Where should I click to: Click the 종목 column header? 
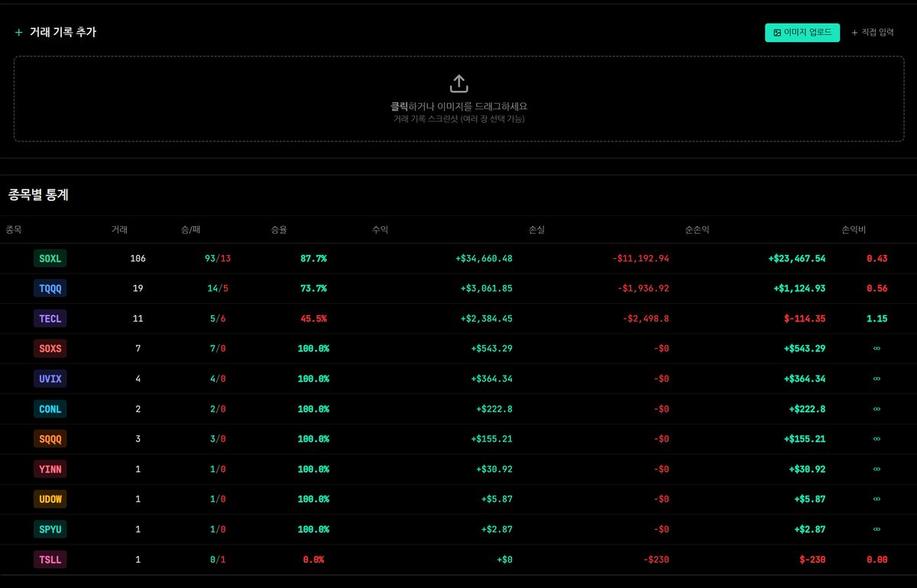pyautogui.click(x=14, y=230)
